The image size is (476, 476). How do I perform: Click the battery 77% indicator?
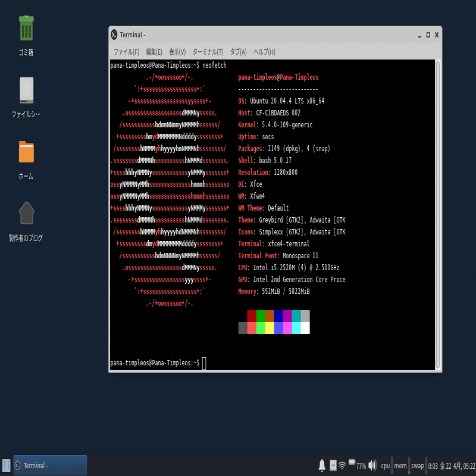(358, 465)
